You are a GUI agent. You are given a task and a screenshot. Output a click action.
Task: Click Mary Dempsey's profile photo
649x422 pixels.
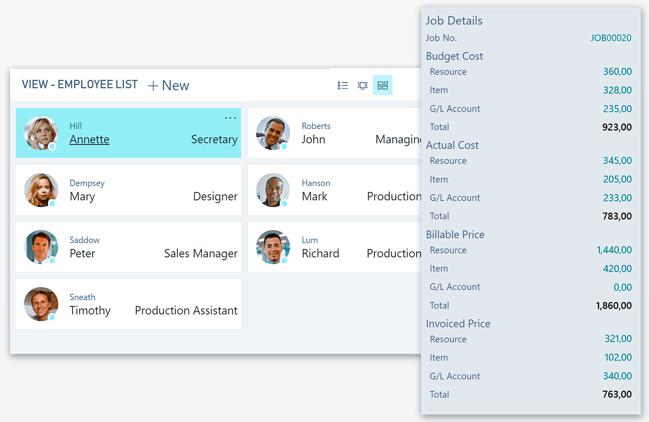click(41, 190)
